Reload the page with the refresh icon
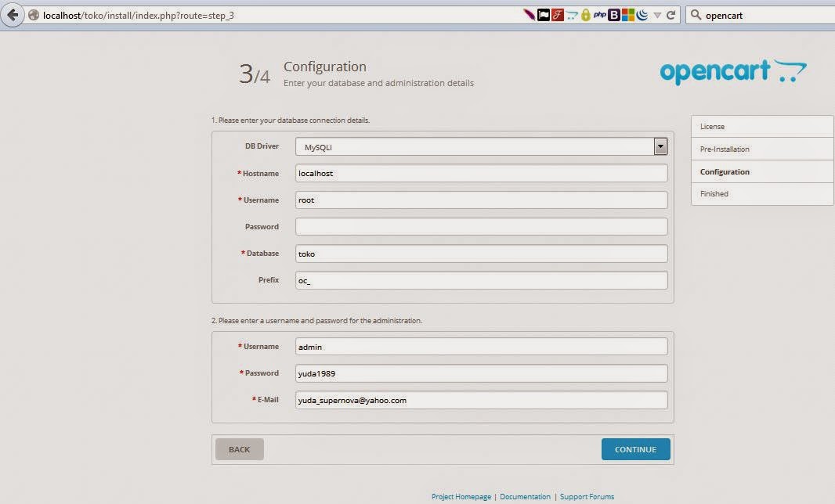 point(671,15)
